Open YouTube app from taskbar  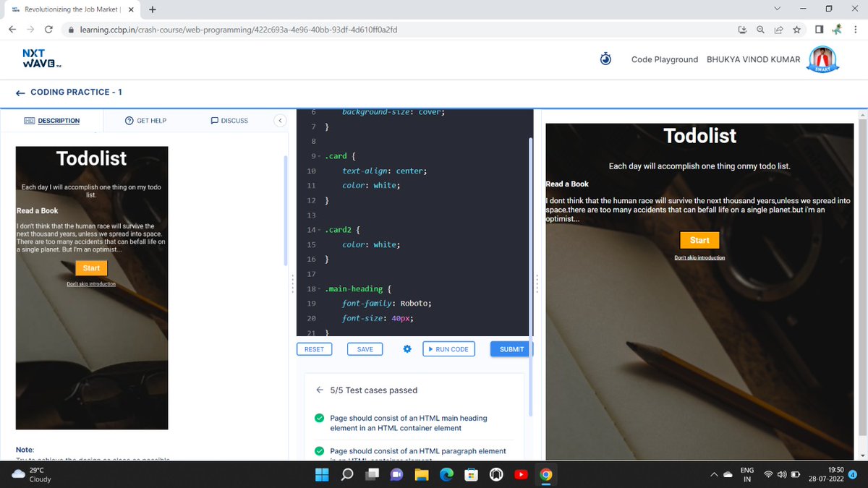pos(521,474)
